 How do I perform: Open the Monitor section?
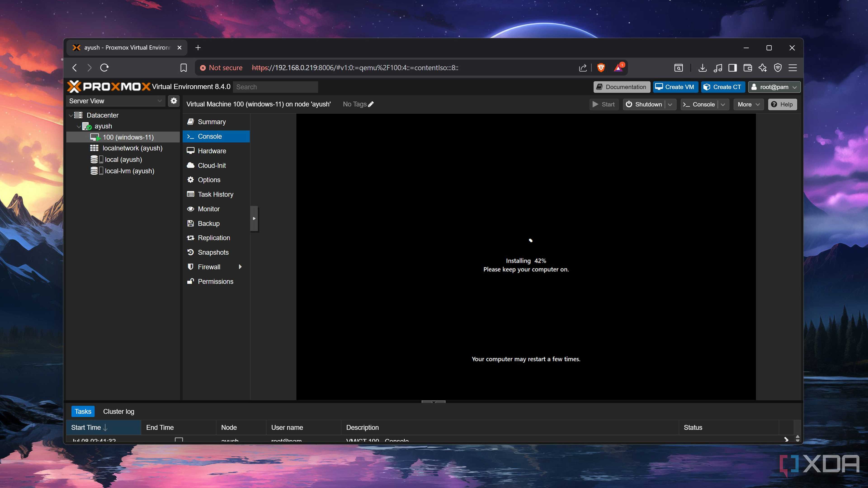[216, 209]
